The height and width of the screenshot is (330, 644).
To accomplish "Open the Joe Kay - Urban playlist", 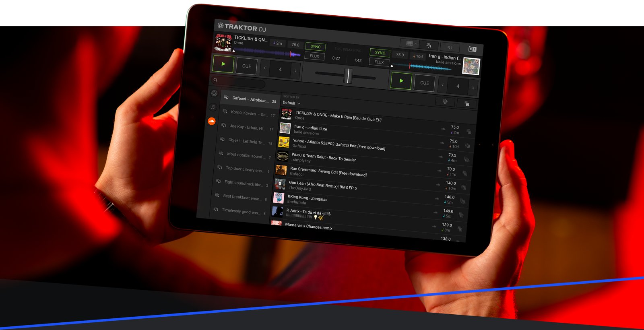I will (247, 128).
